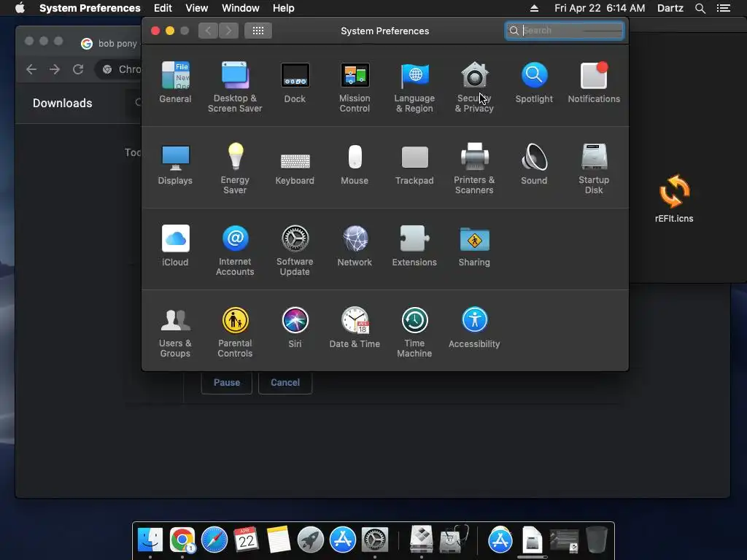Open Sharing preferences

tap(474, 246)
